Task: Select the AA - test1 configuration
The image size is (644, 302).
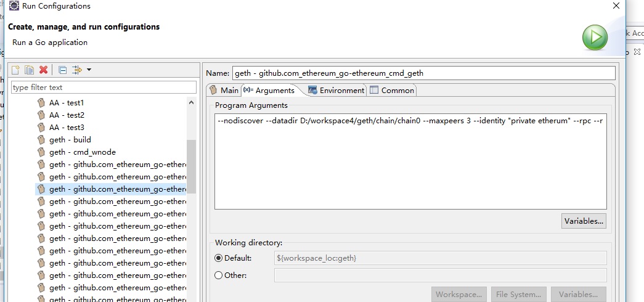Action: 66,103
